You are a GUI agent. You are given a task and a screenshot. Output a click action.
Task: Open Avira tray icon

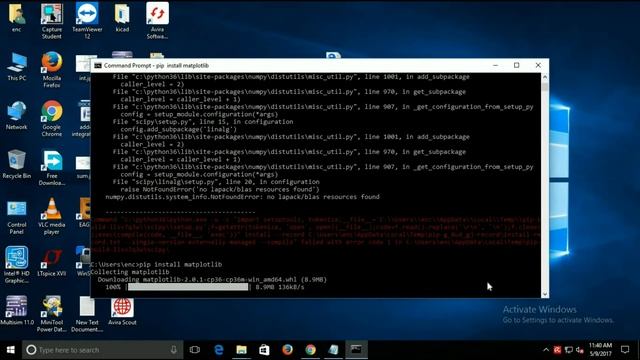(557, 350)
